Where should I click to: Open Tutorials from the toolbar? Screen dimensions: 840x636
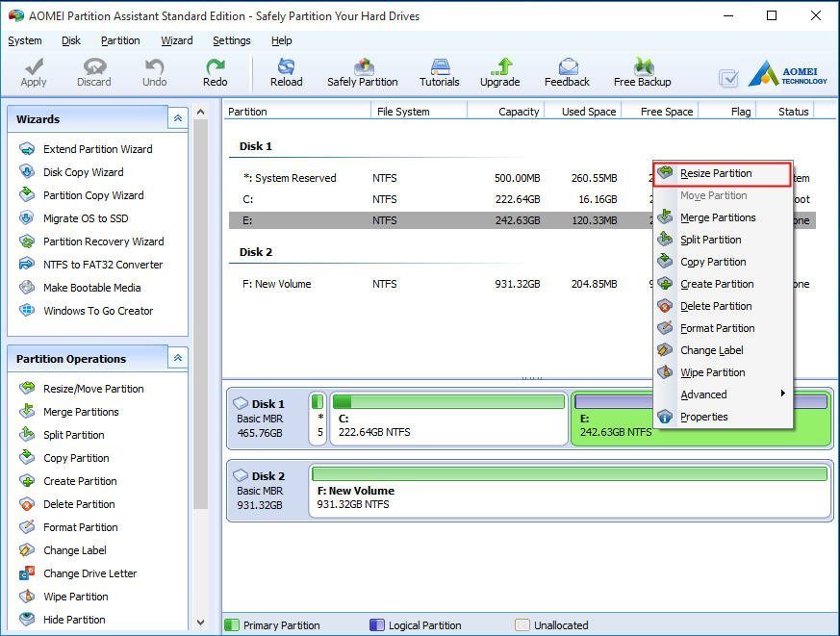[x=439, y=72]
